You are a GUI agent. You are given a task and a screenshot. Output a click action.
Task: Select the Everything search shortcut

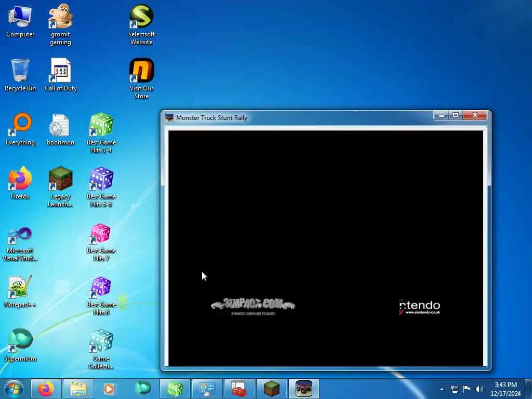(x=20, y=129)
